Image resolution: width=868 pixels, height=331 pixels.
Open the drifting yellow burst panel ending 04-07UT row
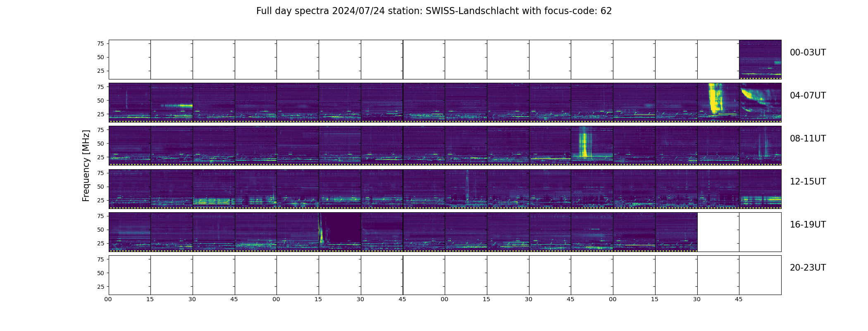tap(760, 103)
